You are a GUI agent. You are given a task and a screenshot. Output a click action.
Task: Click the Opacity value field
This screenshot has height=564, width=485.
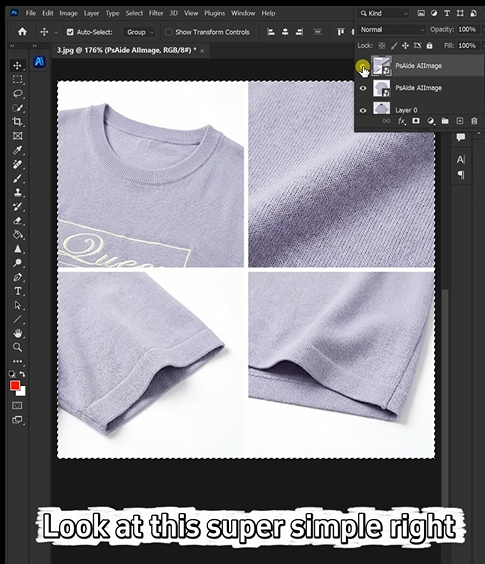(467, 29)
